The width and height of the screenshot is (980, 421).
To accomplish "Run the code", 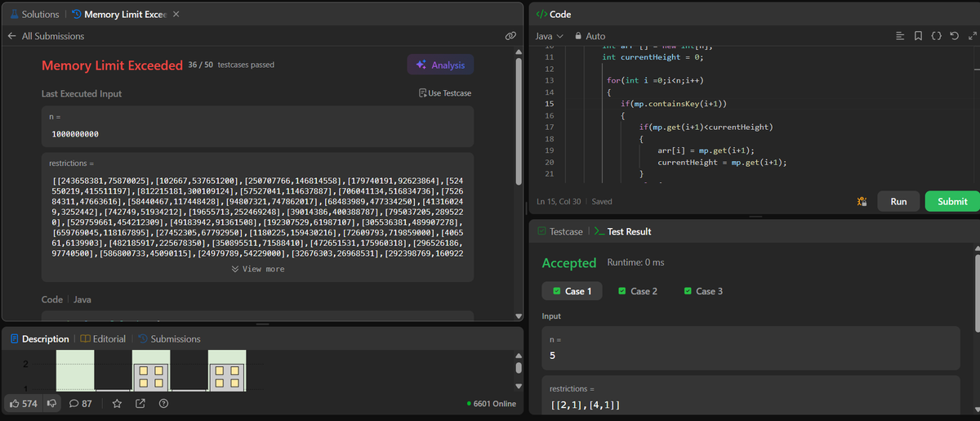I will [898, 201].
